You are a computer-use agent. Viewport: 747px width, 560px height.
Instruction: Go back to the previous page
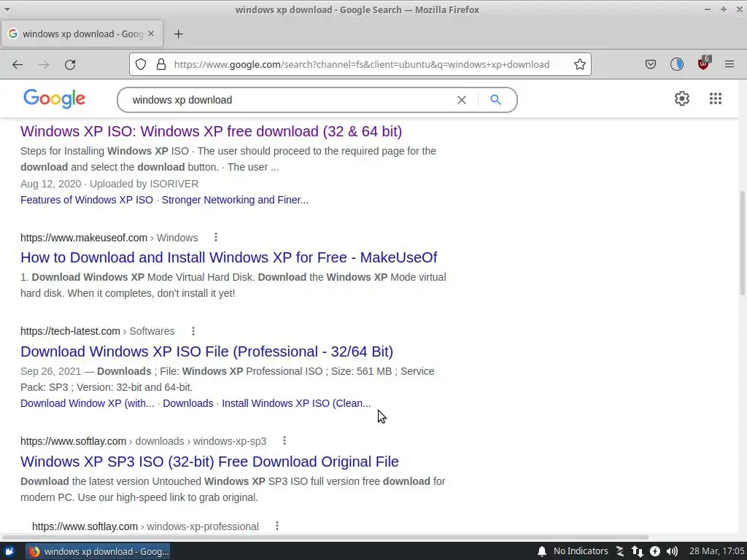click(x=18, y=64)
